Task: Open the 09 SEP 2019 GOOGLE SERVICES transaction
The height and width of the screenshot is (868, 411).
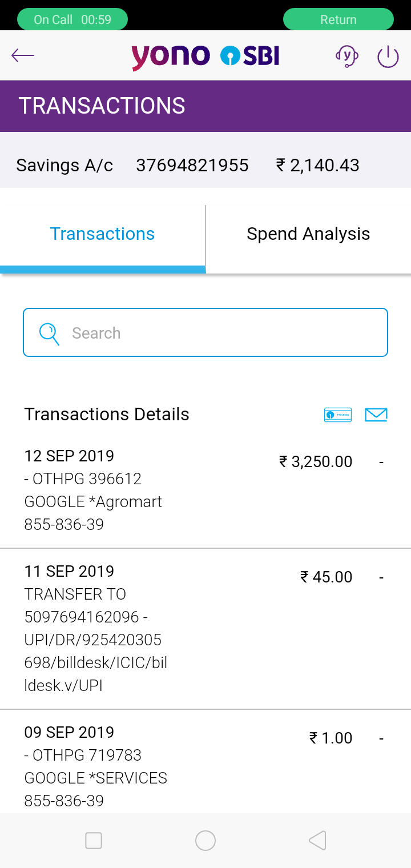Action: (x=205, y=761)
